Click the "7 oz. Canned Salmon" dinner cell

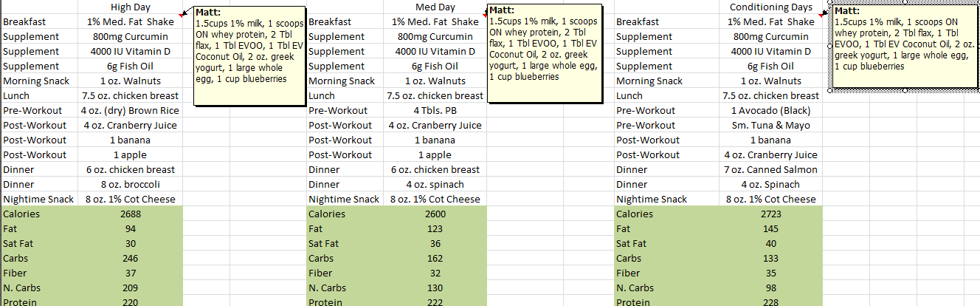(770, 170)
